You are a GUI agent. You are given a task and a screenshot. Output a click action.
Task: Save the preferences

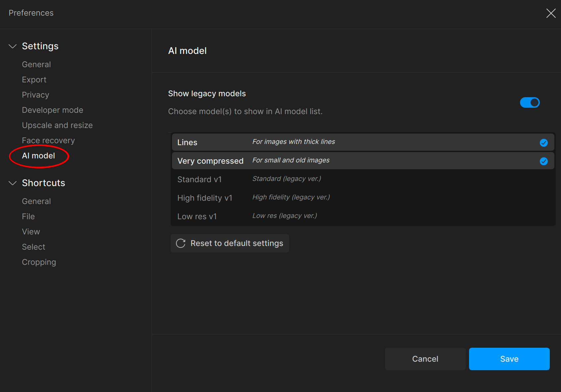coord(509,359)
